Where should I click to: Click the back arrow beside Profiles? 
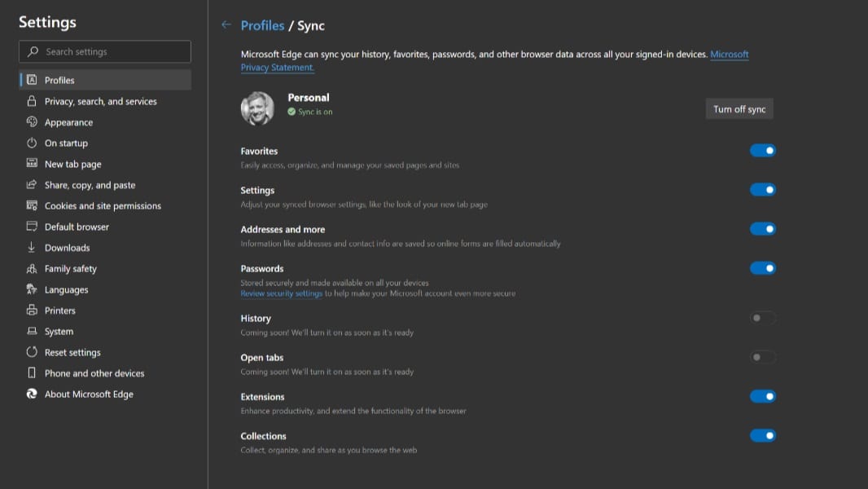[x=226, y=25]
